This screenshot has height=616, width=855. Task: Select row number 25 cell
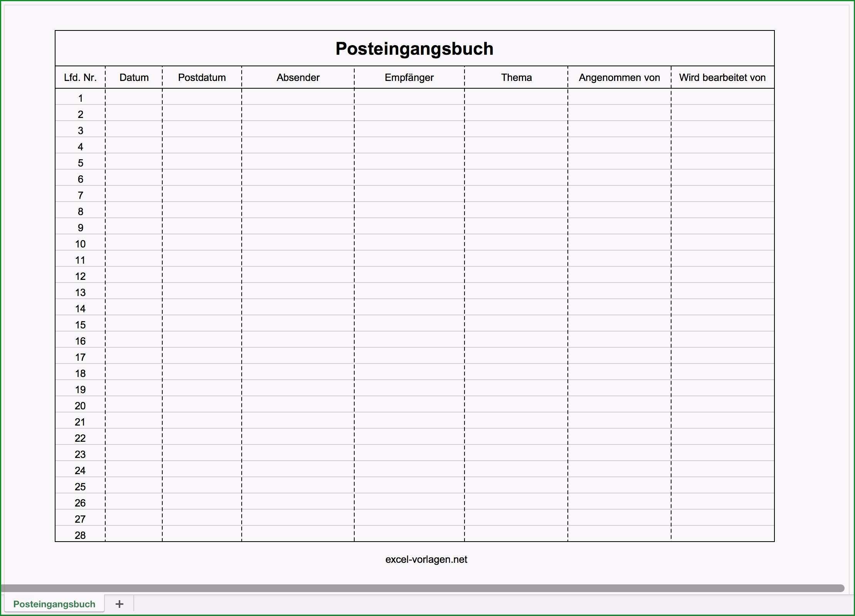[80, 485]
